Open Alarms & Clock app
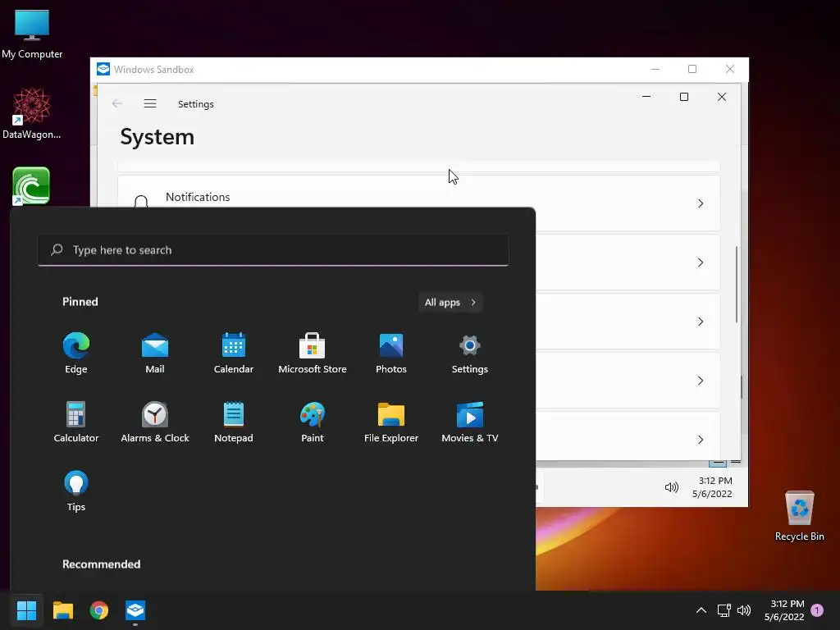840x630 pixels. [155, 422]
